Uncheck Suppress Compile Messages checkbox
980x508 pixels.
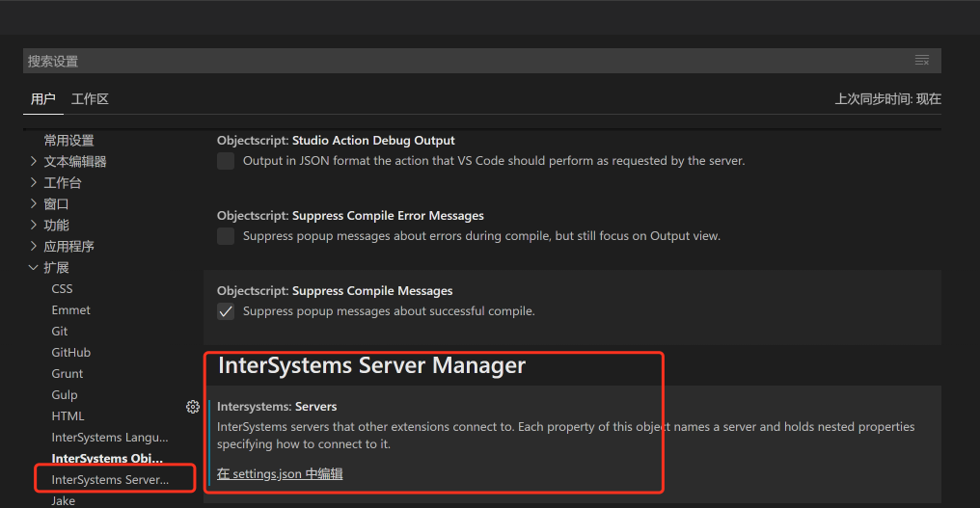[226, 311]
